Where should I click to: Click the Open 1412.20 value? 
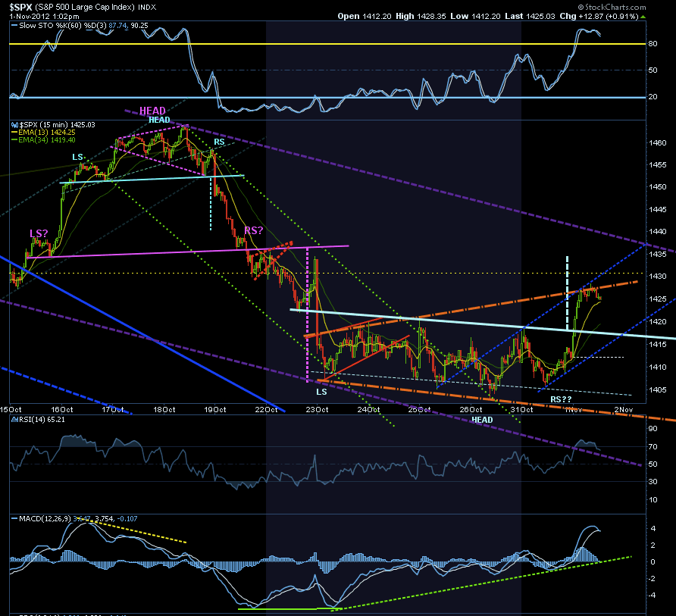(365, 16)
